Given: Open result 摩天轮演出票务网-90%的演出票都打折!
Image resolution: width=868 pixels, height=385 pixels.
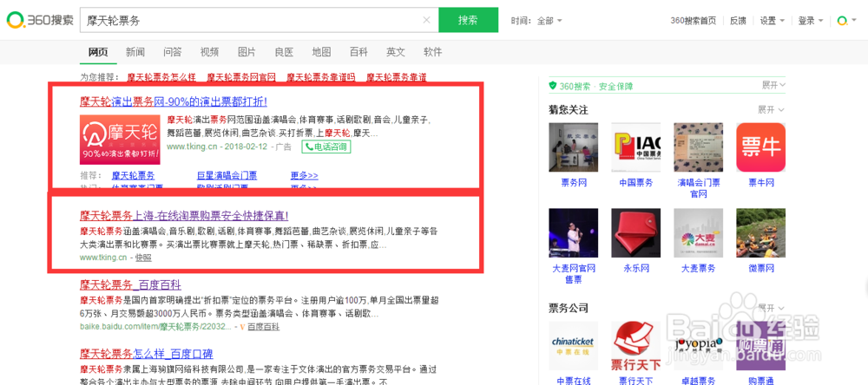Looking at the screenshot, I should coord(174,101).
